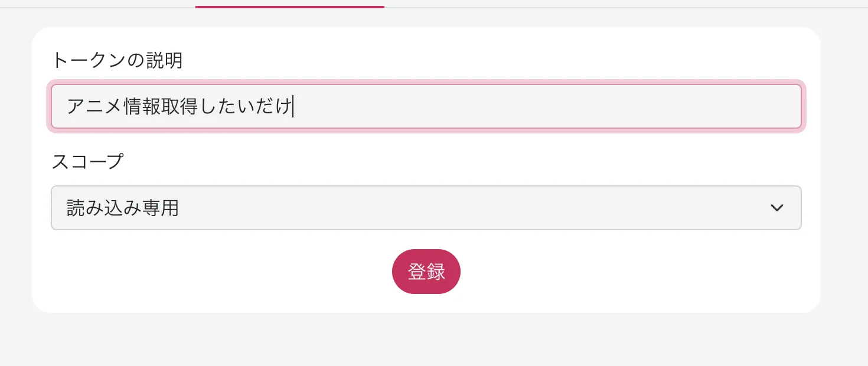Click 専用 text in the scope selector

161,208
